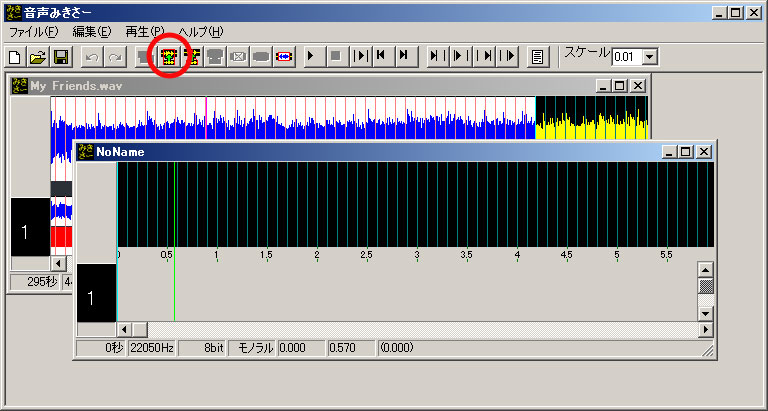
Task: Click the '2.5' mark on NoName time ruler
Action: [x=366, y=255]
